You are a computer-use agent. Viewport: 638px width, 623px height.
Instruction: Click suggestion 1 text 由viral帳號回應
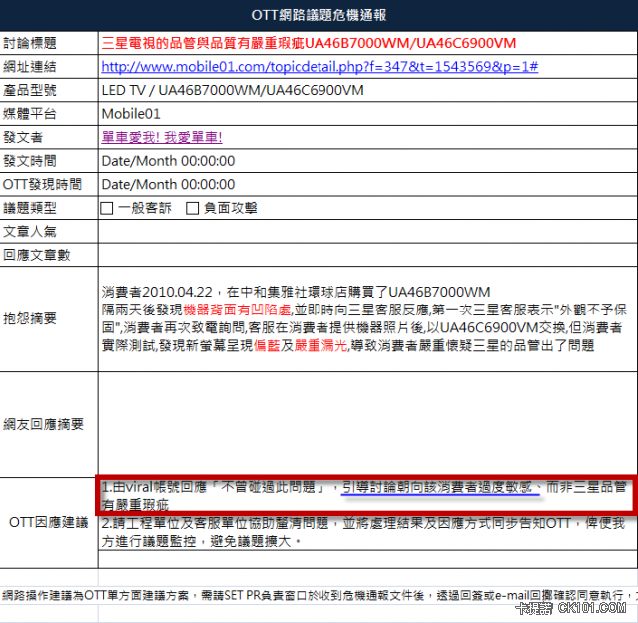(x=365, y=496)
